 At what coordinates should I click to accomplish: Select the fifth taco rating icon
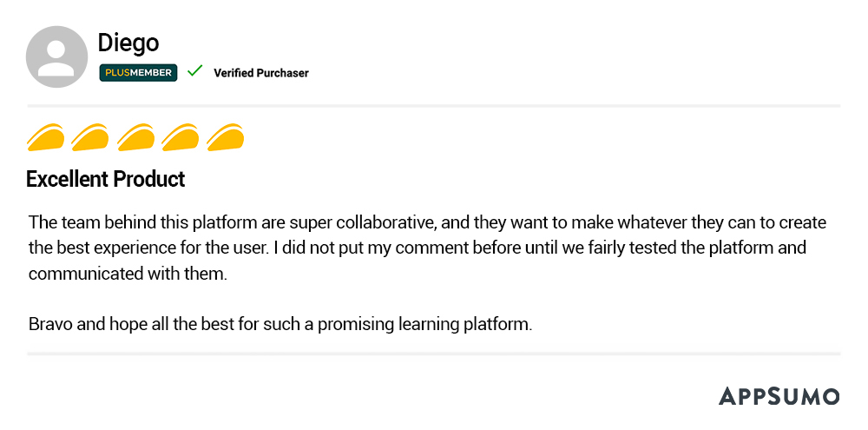pyautogui.click(x=226, y=137)
